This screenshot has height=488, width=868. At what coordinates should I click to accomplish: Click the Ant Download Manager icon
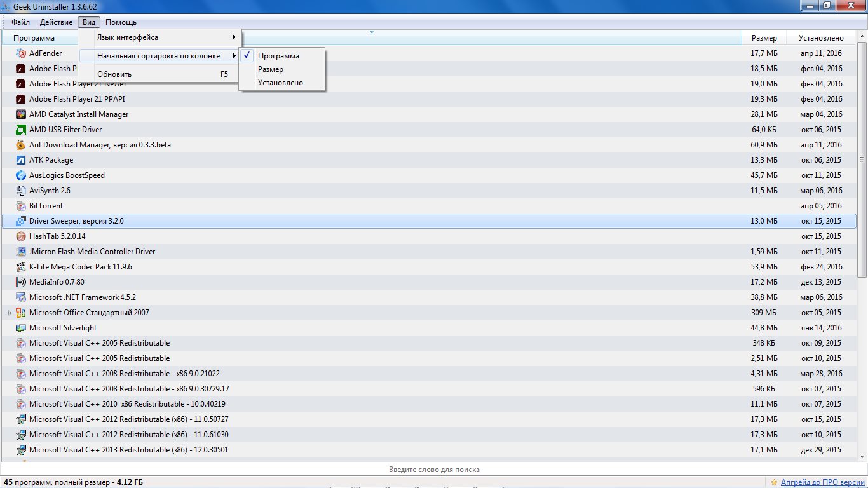tap(21, 145)
